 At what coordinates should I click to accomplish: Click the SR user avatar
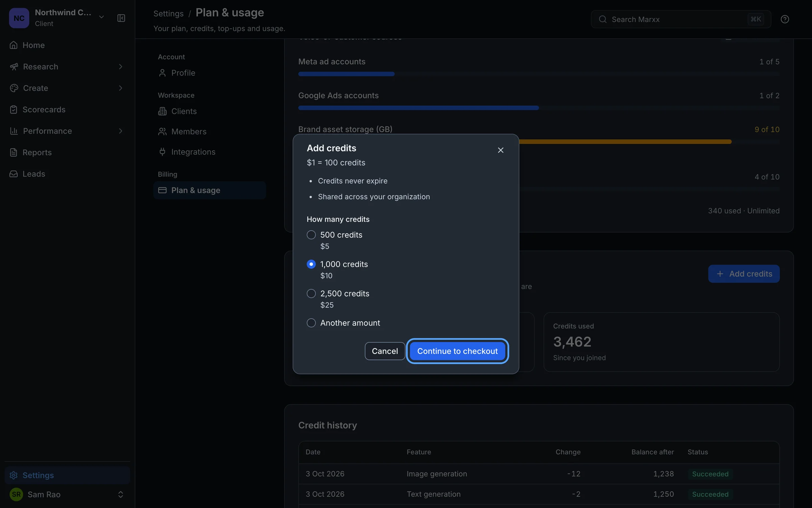(16, 494)
